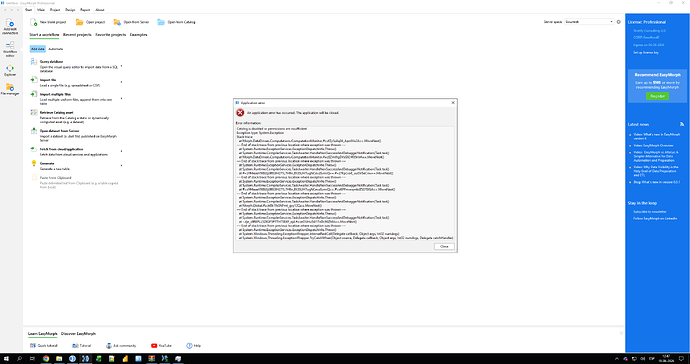Open the Quick tutorial
690x364 pixels.
(44, 346)
